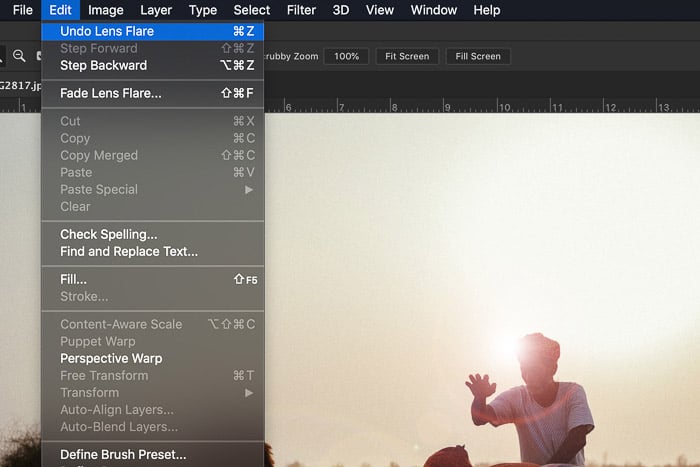This screenshot has height=467, width=700.
Task: Open the Fill dialog
Action: [x=152, y=279]
